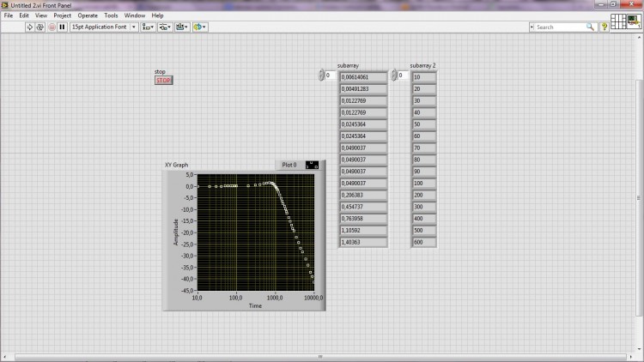Click the Plot 0 legend sample icon

312,165
